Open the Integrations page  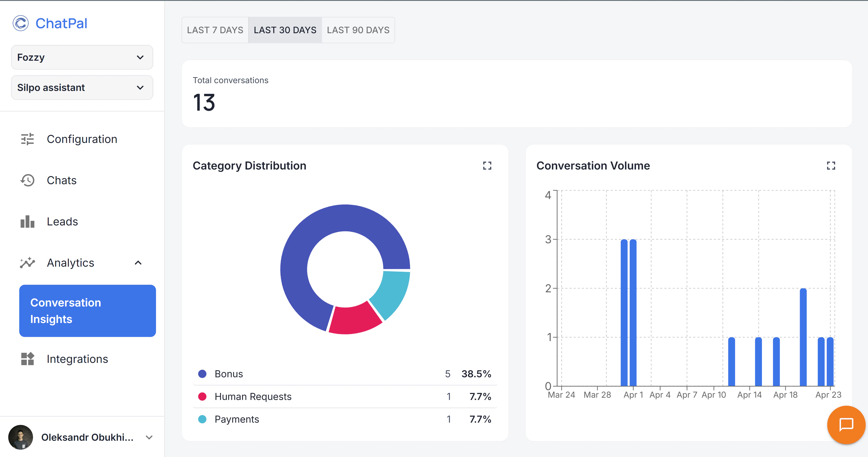[77, 358]
